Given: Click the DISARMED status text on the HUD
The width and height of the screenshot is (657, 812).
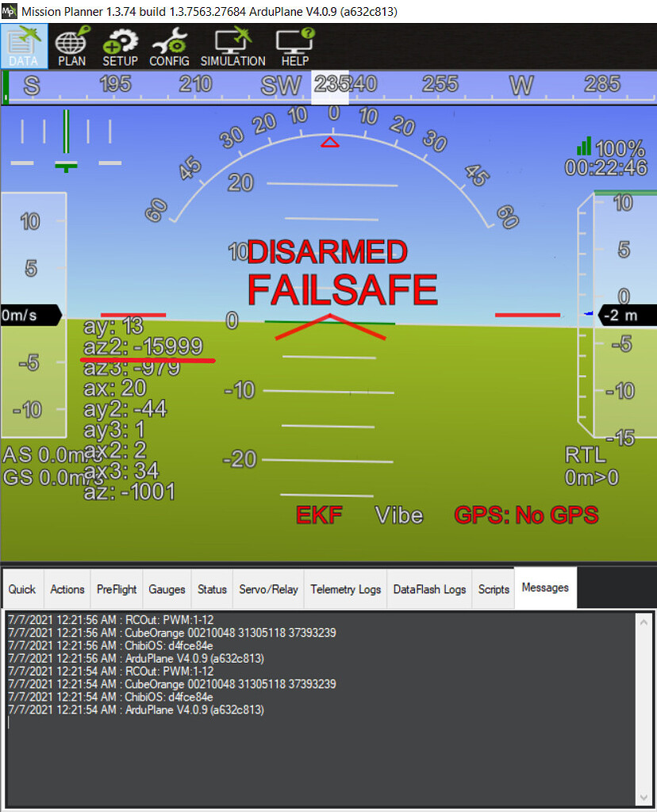Looking at the screenshot, I should coord(328,252).
